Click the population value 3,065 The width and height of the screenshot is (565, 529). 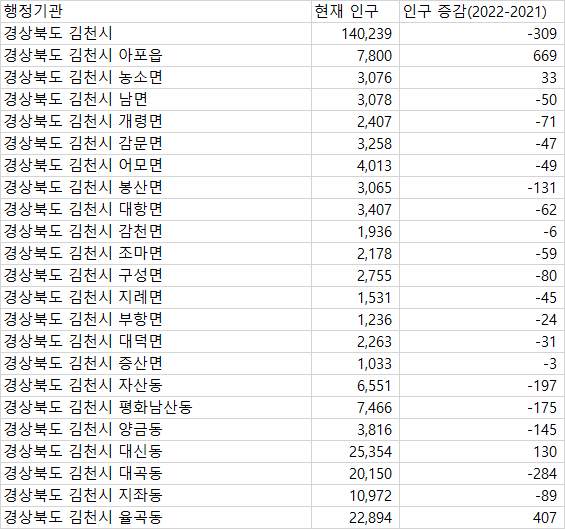pos(374,188)
